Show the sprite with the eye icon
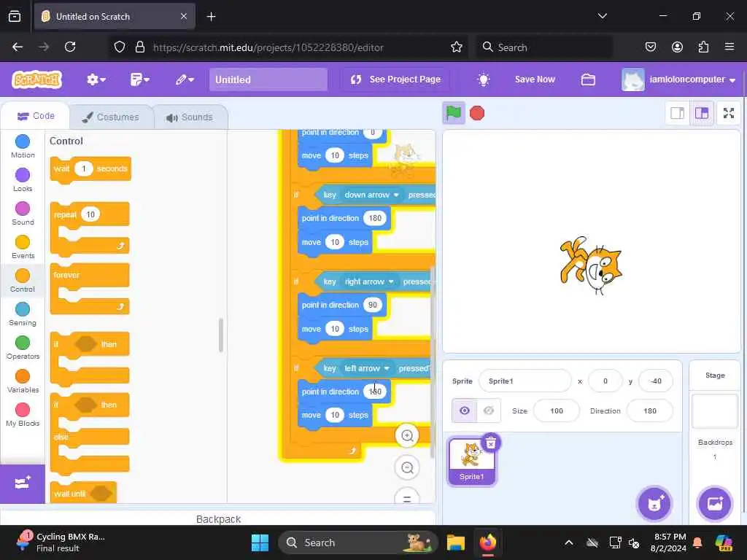 click(x=464, y=411)
